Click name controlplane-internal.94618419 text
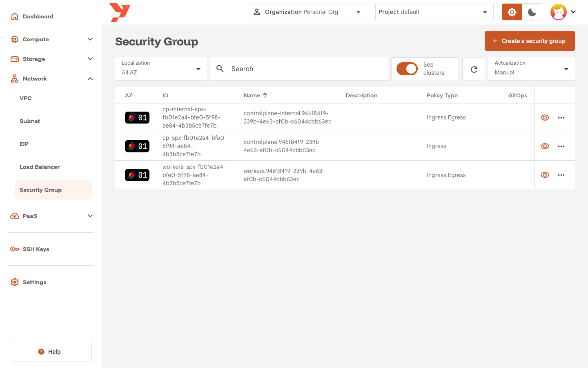 287,117
